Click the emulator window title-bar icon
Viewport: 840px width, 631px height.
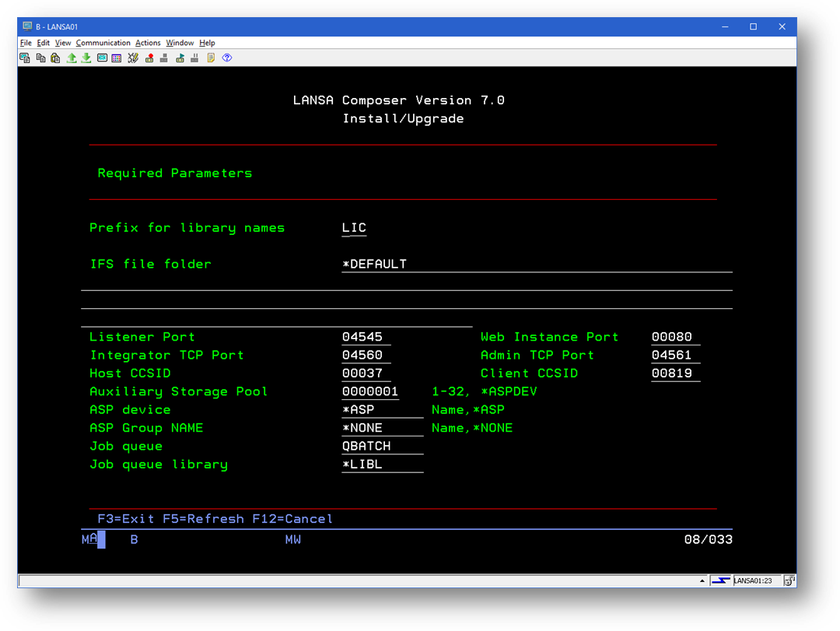pos(27,26)
